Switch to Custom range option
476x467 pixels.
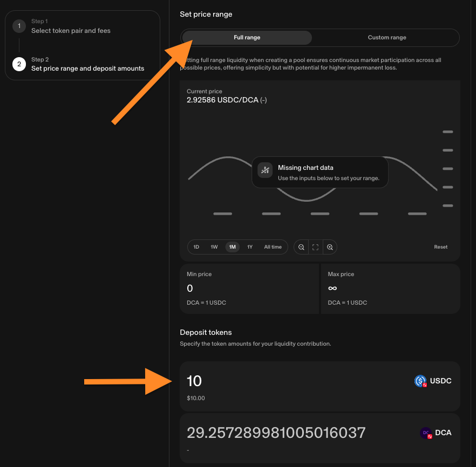[387, 37]
